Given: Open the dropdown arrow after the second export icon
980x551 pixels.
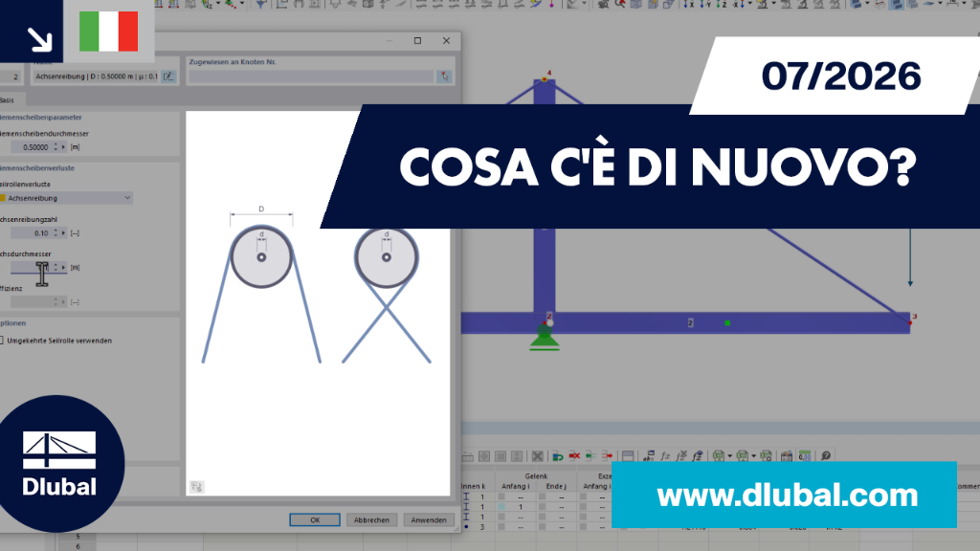Looking at the screenshot, I should [753, 456].
